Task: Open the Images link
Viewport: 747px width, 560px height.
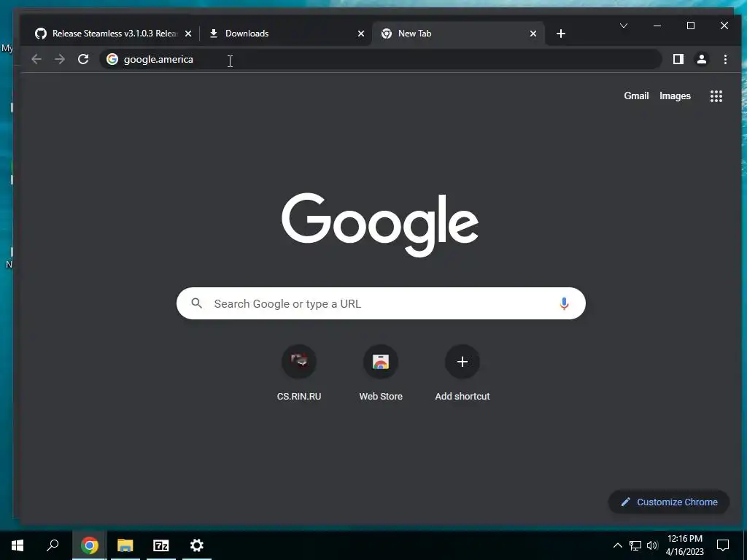Action: [x=675, y=96]
